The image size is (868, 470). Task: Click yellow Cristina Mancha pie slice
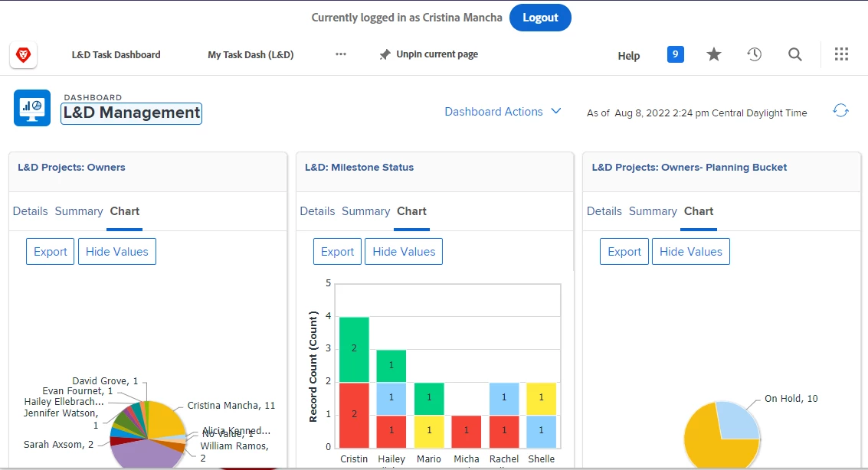[x=166, y=420]
